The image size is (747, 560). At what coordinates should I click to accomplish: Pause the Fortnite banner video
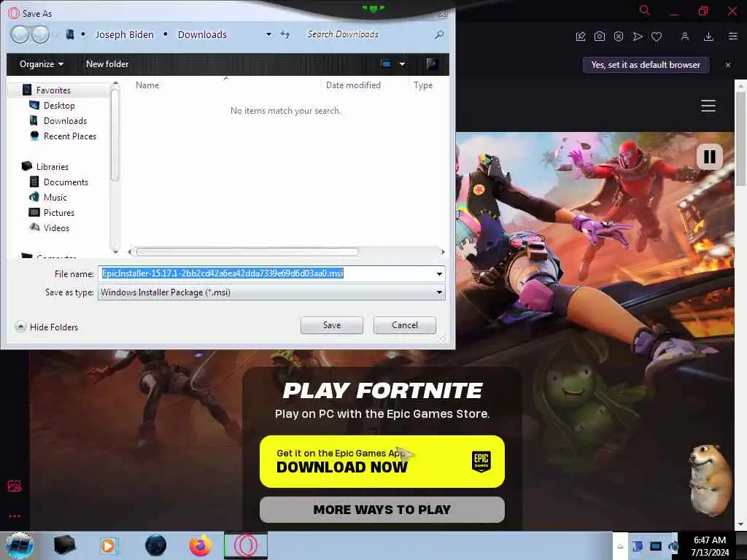click(x=709, y=157)
